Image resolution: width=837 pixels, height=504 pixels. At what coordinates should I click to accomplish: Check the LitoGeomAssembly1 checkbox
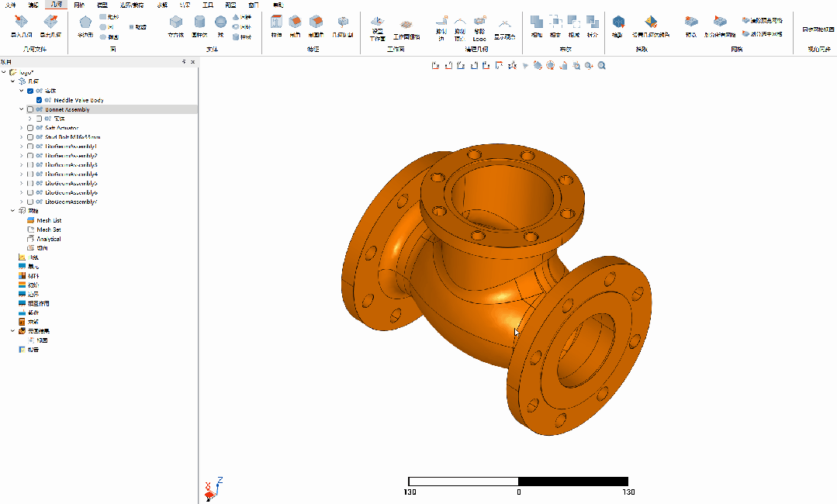[x=30, y=146]
